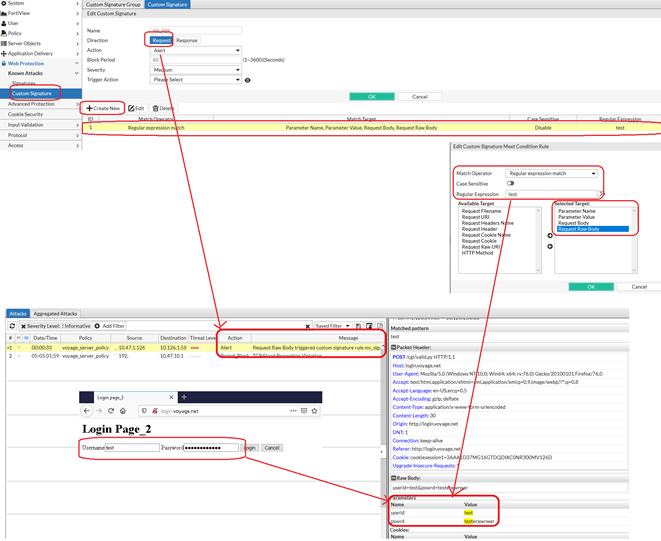The height and width of the screenshot is (541, 661).
Task: Refresh the attack log list
Action: [x=12, y=326]
